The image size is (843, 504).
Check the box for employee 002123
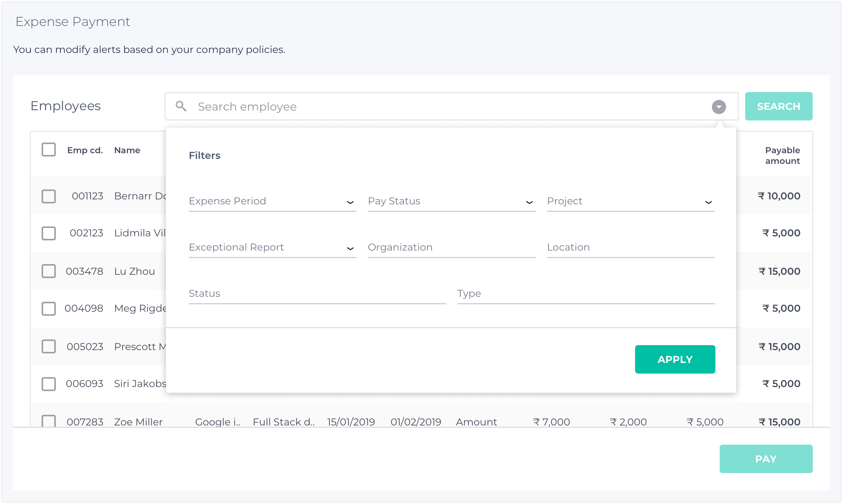49,233
